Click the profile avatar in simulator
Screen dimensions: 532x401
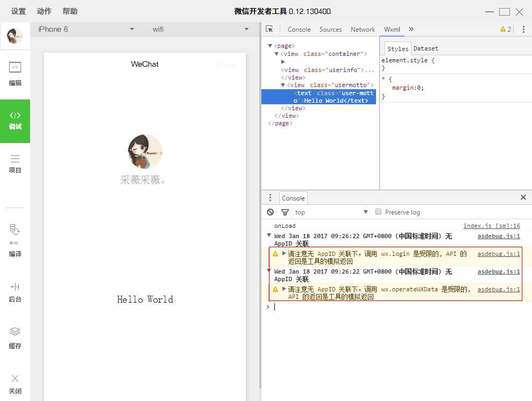[x=145, y=152]
